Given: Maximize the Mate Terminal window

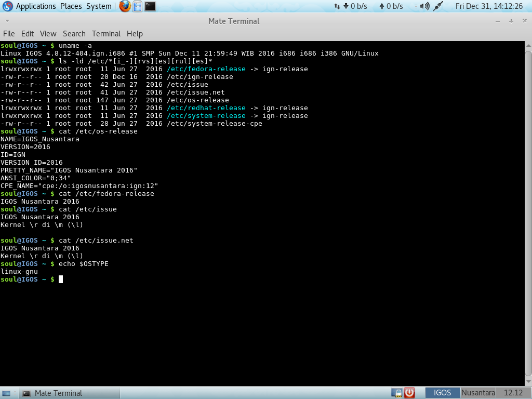Looking at the screenshot, I should pos(511,21).
